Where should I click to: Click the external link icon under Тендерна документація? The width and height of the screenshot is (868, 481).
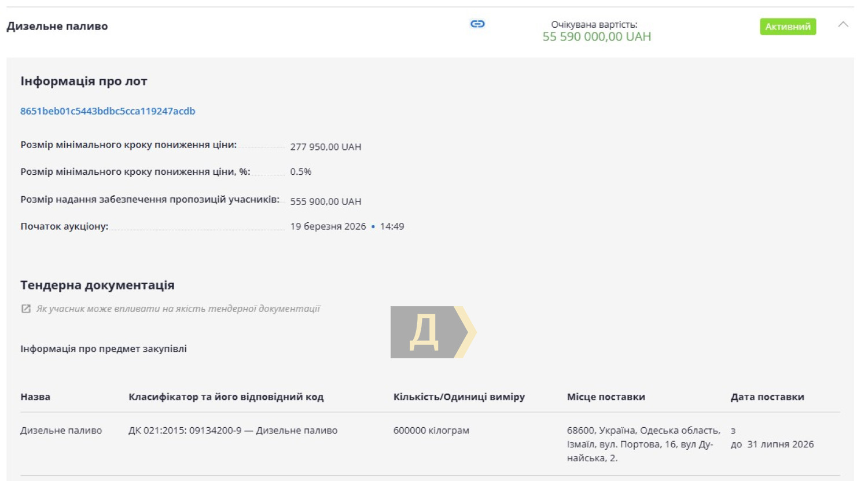coord(26,309)
